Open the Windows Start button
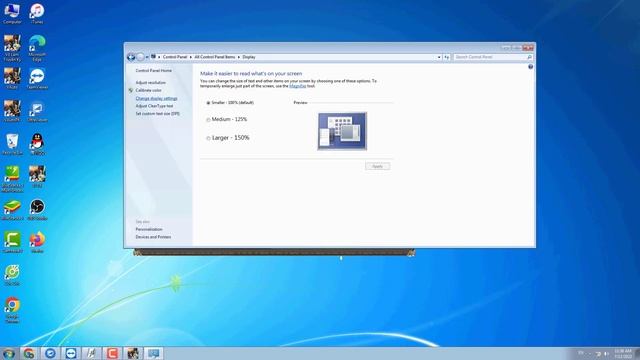Image resolution: width=640 pixels, height=360 pixels. (x=8, y=353)
